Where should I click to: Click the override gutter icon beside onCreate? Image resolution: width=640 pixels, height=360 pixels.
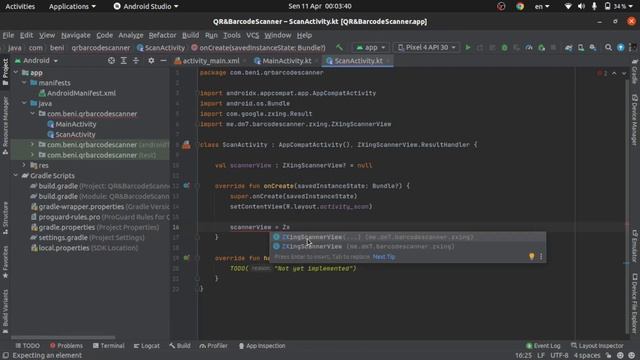point(186,186)
